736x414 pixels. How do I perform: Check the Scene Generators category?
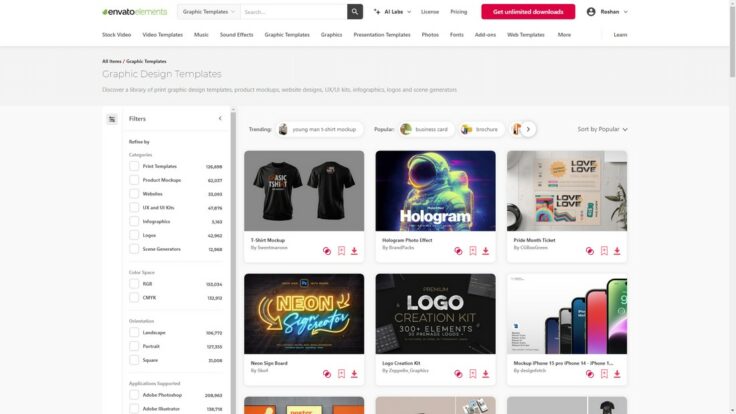[134, 249]
